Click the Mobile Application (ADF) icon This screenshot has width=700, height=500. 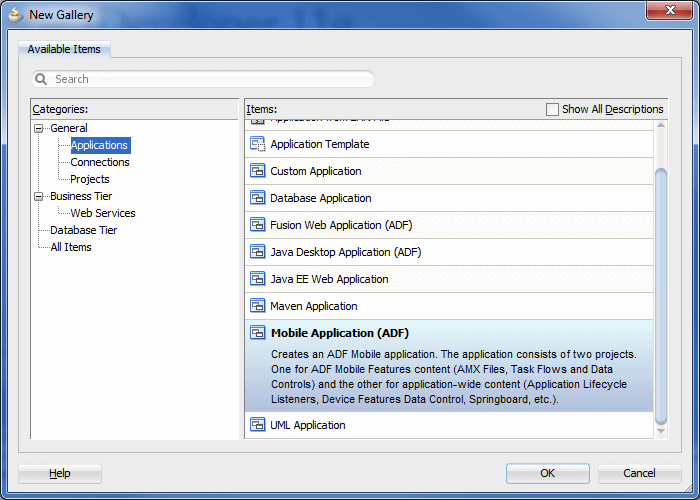(x=258, y=333)
